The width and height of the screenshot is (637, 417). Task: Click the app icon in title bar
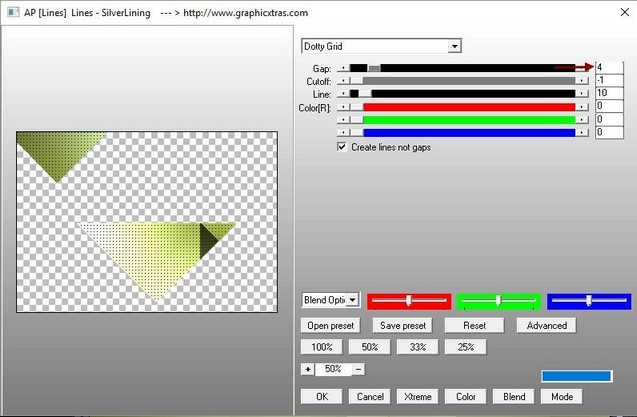[x=11, y=12]
